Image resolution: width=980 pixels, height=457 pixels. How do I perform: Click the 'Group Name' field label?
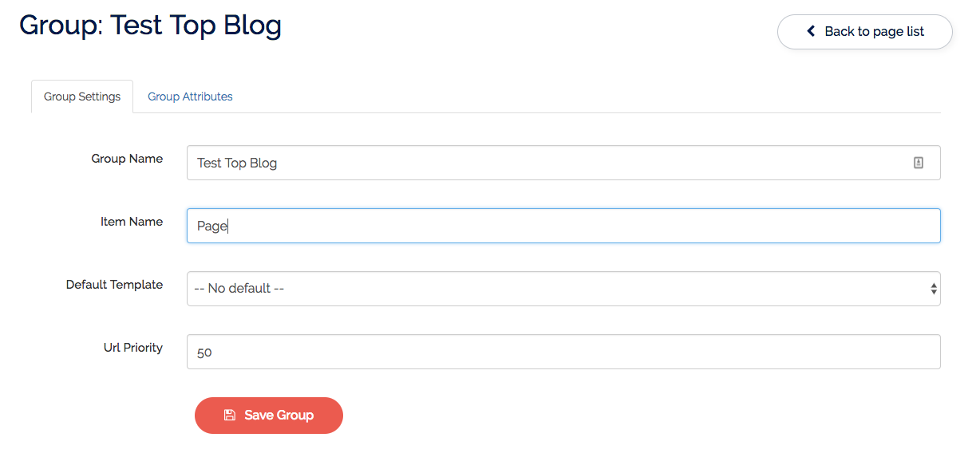[x=127, y=159]
